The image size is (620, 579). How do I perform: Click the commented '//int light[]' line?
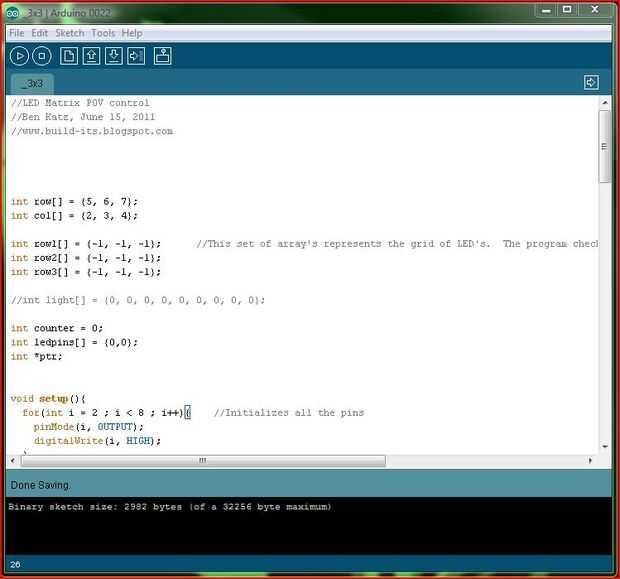click(138, 301)
